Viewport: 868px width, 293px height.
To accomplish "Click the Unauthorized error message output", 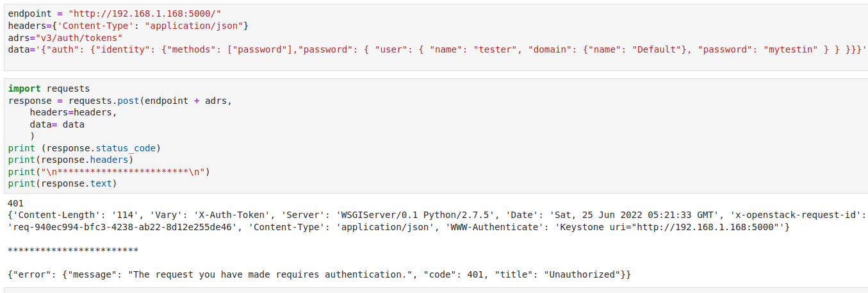I will [319, 274].
